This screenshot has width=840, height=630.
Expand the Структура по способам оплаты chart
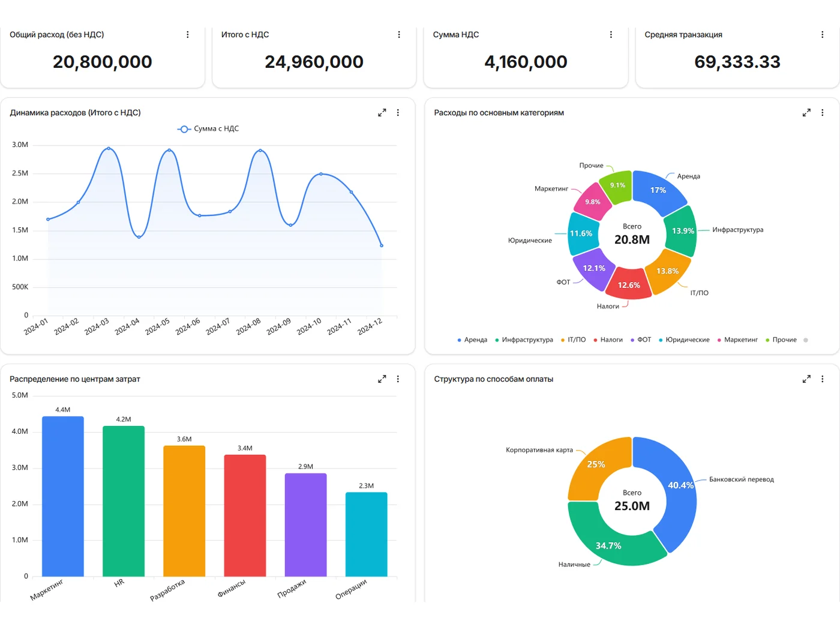point(806,379)
